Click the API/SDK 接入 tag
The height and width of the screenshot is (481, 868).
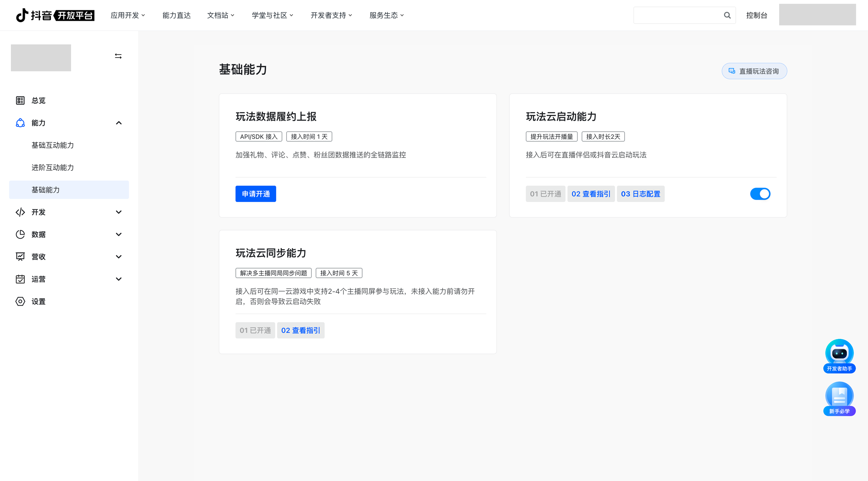259,136
